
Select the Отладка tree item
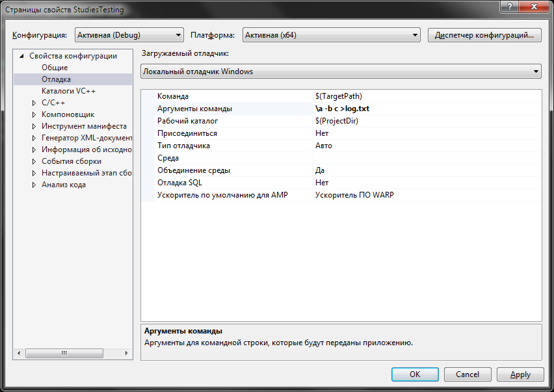(56, 79)
